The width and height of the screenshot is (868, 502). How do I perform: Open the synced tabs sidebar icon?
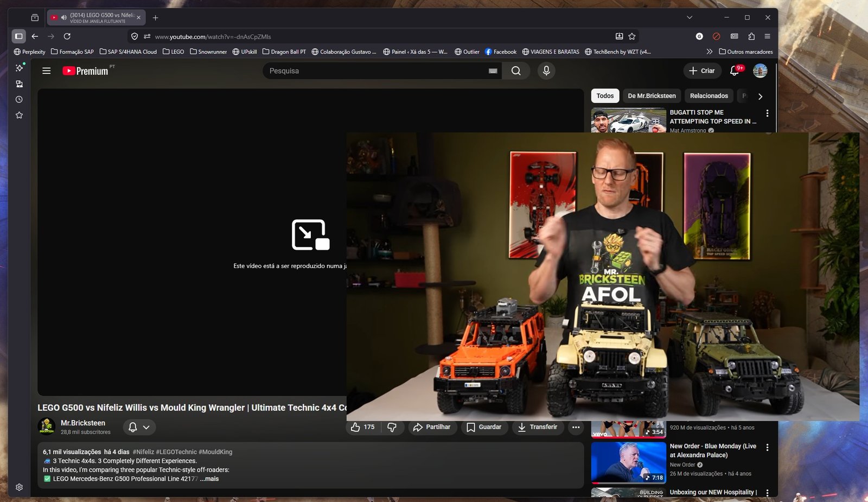tap(19, 84)
